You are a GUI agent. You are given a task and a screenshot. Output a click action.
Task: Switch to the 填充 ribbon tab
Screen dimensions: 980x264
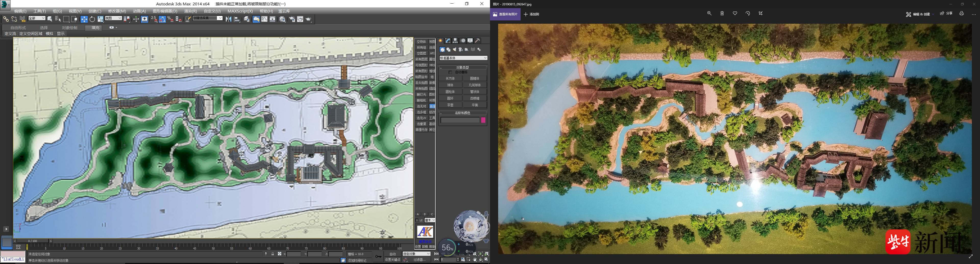tap(95, 28)
